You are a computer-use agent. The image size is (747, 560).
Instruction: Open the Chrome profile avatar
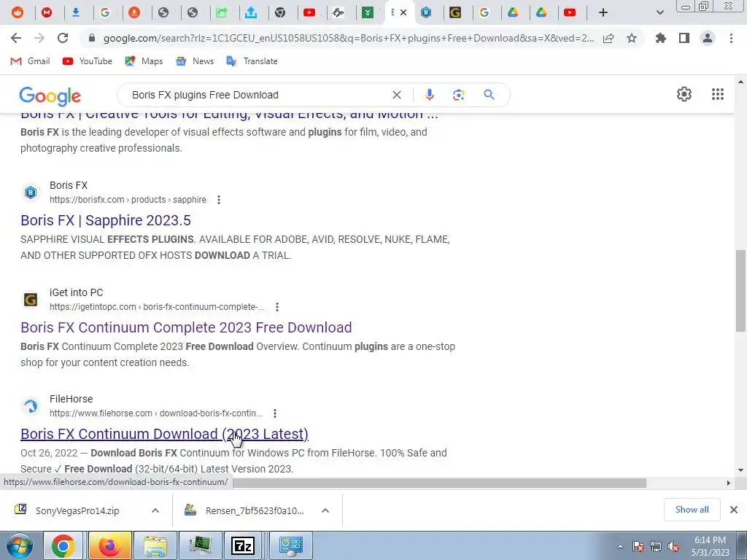[708, 38]
